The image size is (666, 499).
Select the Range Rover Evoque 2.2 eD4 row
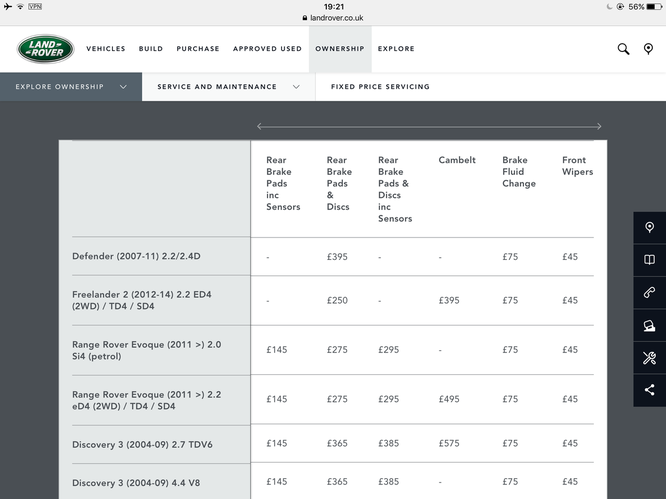[147, 400]
